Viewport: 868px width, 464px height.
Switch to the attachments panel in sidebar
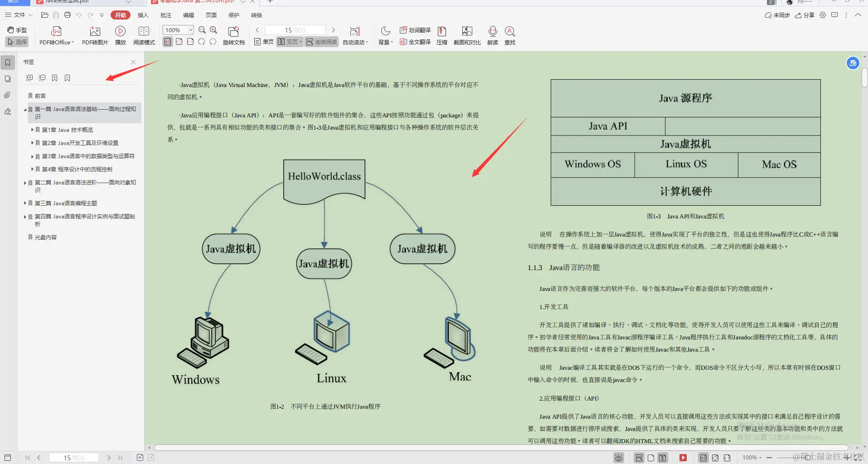coord(7,95)
